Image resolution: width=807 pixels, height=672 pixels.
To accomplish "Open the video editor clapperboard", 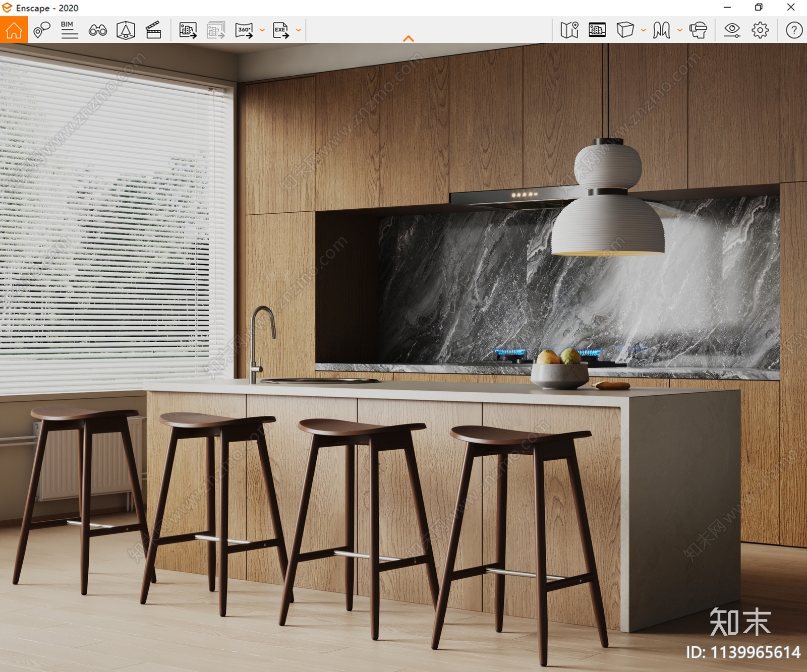I will [153, 30].
